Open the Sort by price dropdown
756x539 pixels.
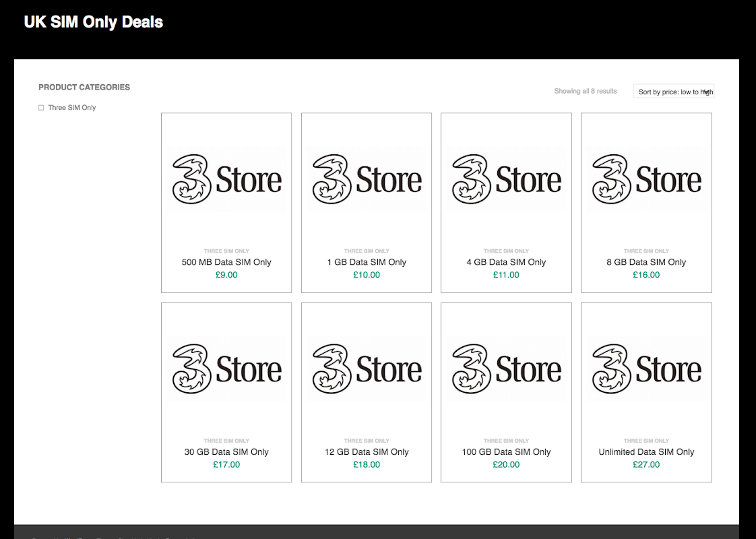click(x=674, y=92)
